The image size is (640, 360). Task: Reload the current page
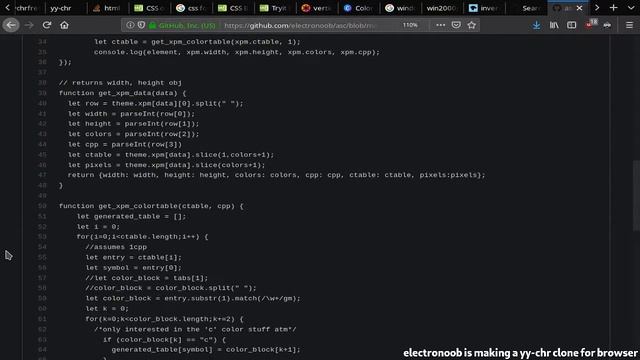tap(47, 25)
